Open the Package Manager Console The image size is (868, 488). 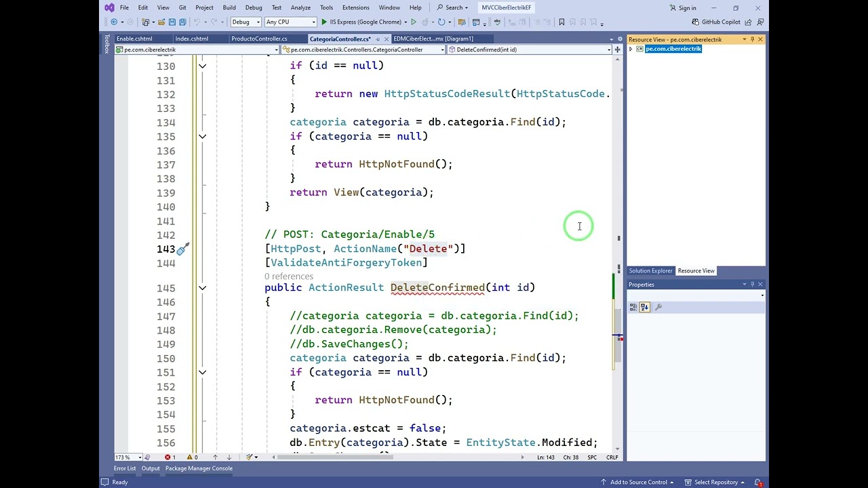click(x=199, y=468)
